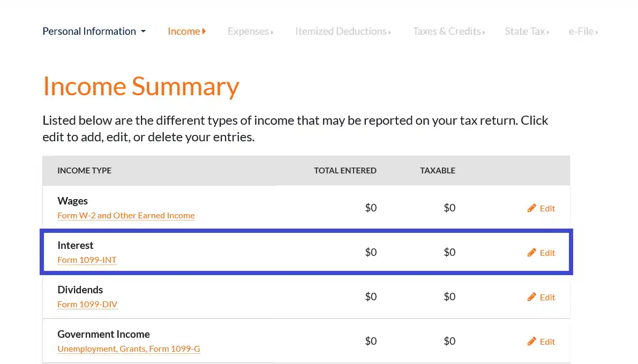Click the Unemployment, Grants, Form 1099-G link
638x364 pixels.
[129, 348]
